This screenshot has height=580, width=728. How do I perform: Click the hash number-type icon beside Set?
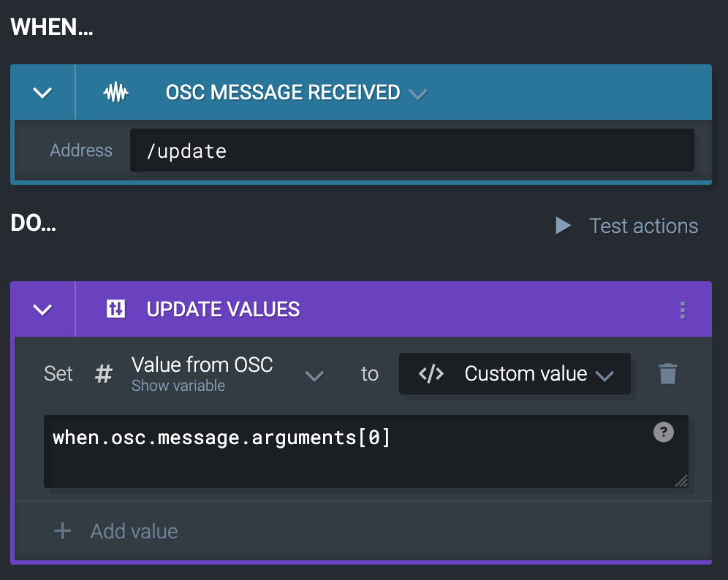[x=105, y=374]
